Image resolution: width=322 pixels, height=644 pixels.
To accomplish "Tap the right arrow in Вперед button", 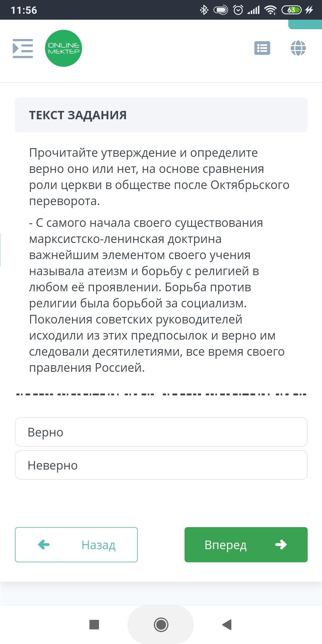I will (x=281, y=545).
